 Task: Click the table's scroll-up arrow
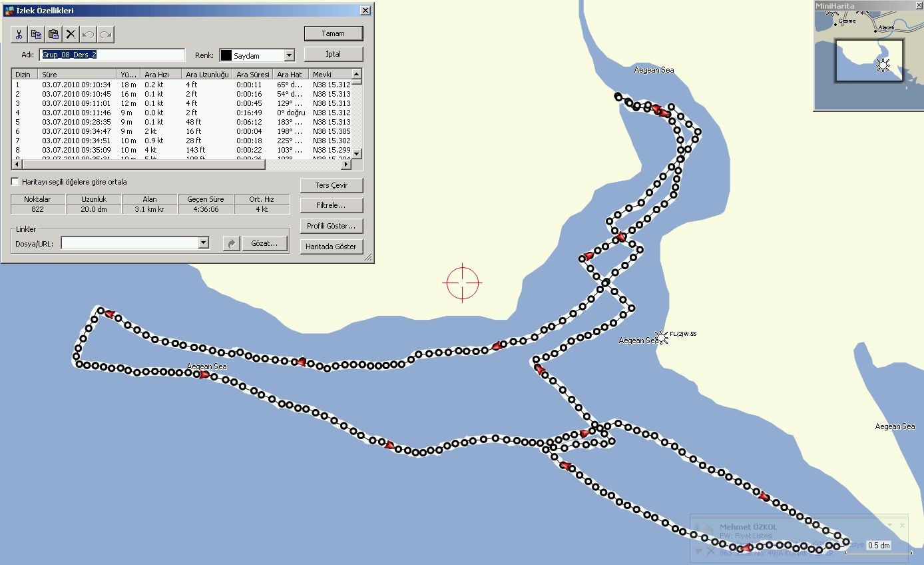pyautogui.click(x=357, y=74)
